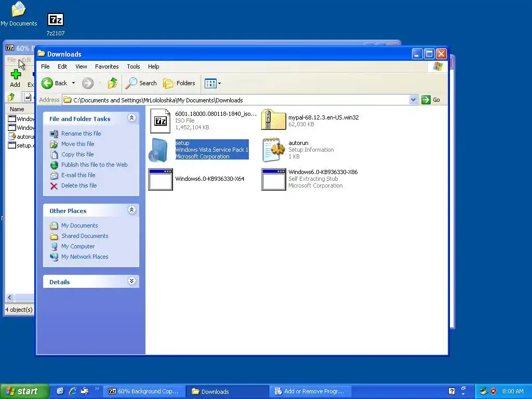The height and width of the screenshot is (399, 532).
Task: Click the mypal-68.12.3.en-US.win32 file name
Action: click(x=323, y=117)
